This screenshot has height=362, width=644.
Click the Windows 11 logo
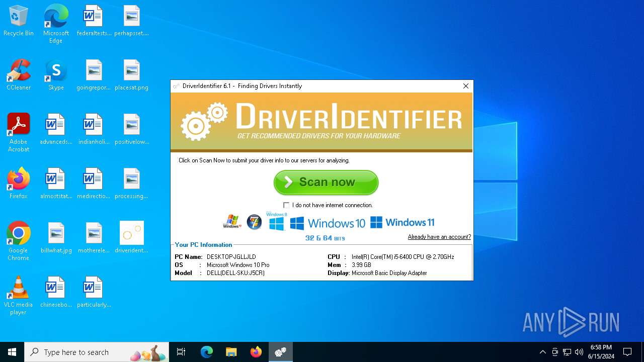coord(402,222)
